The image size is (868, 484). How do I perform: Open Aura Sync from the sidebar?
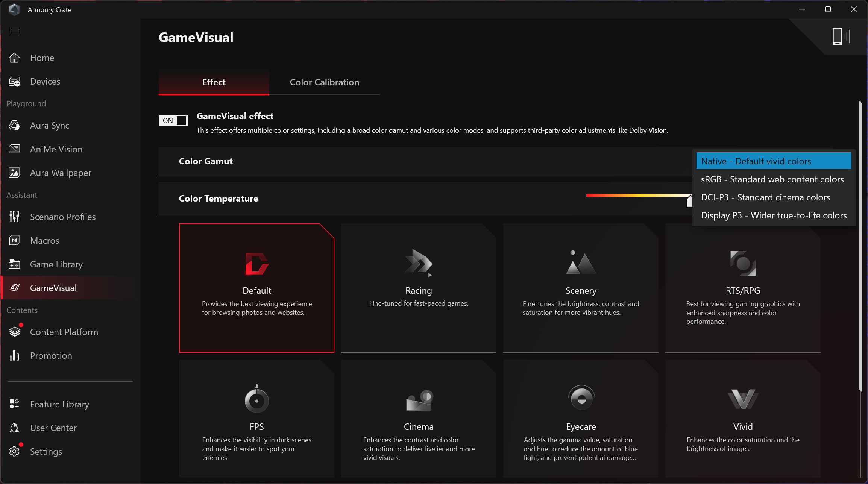[50, 126]
